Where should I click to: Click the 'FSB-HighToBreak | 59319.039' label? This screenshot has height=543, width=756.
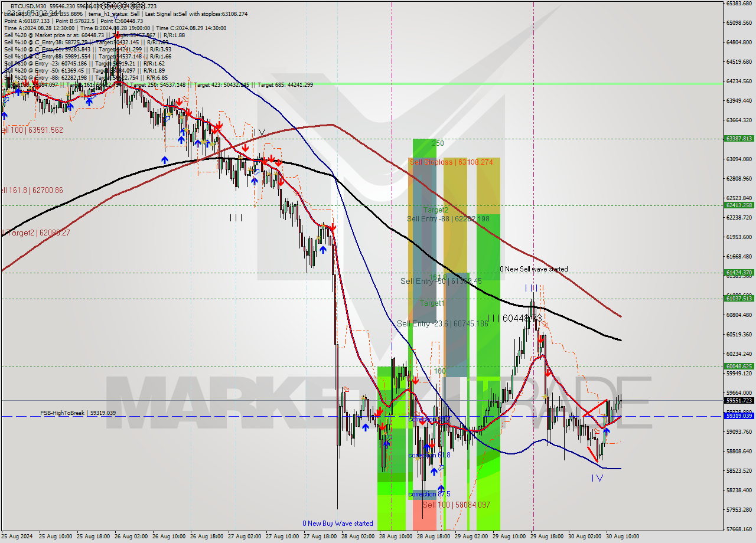(x=78, y=413)
